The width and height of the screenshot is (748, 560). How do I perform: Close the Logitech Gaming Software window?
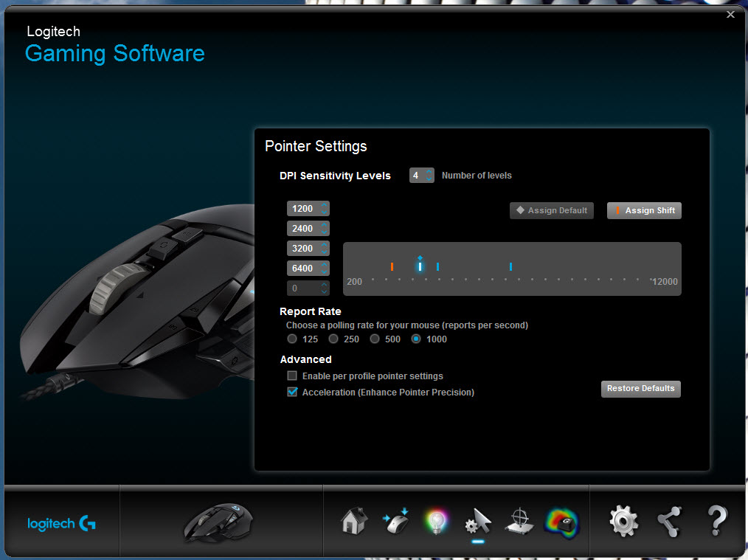730,15
